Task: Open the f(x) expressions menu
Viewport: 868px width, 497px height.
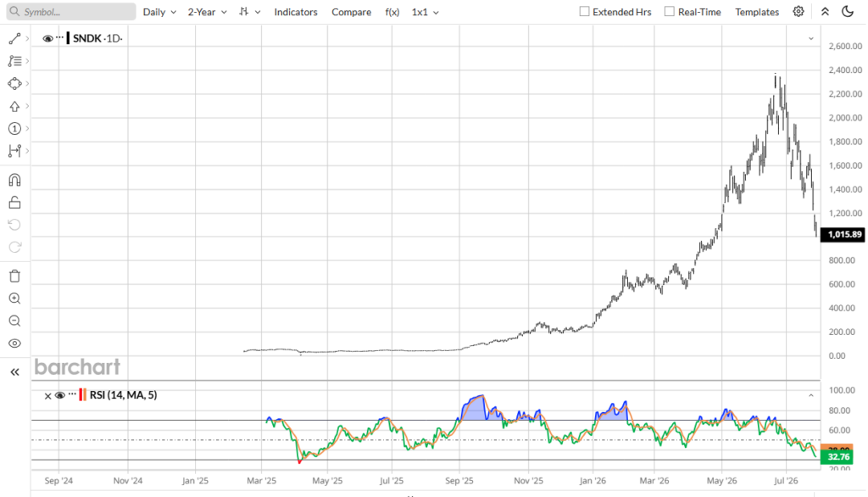Action: click(392, 12)
